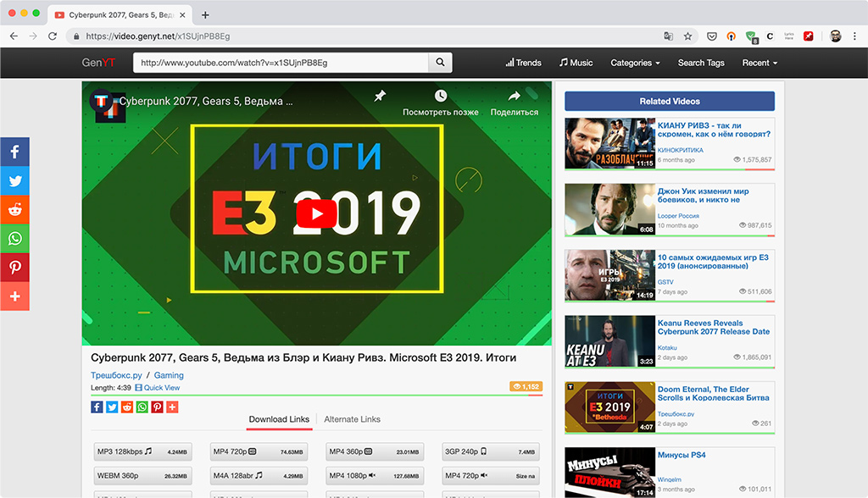
Task: Expand the Categories dropdown
Action: [x=635, y=63]
